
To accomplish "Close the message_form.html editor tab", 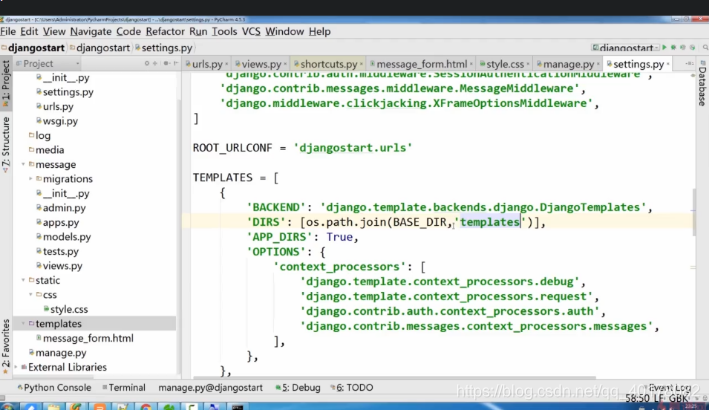I will [471, 64].
